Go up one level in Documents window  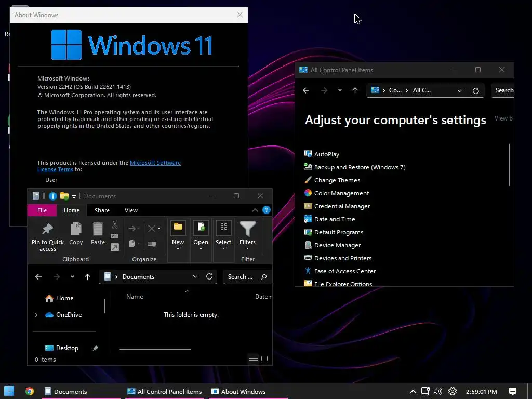click(x=87, y=277)
